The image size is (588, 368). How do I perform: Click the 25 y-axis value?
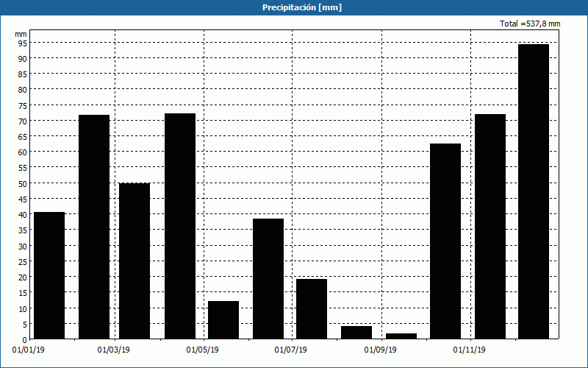pyautogui.click(x=23, y=262)
